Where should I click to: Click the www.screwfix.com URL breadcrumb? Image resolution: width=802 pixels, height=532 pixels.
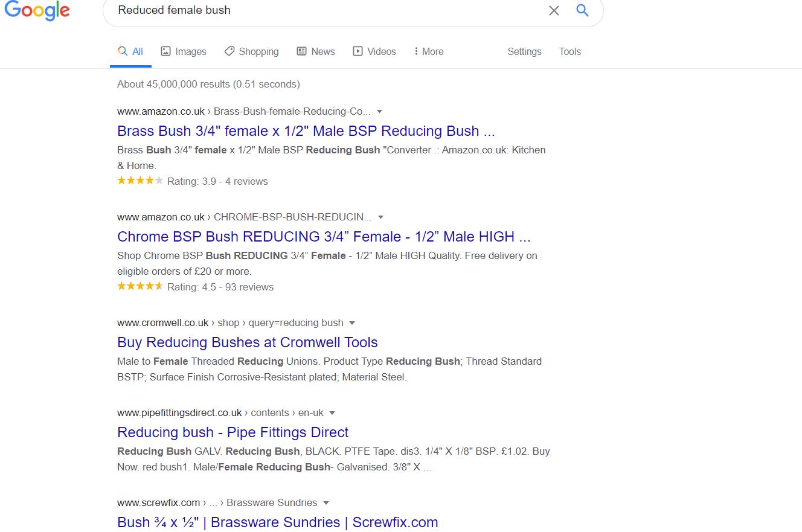(217, 503)
